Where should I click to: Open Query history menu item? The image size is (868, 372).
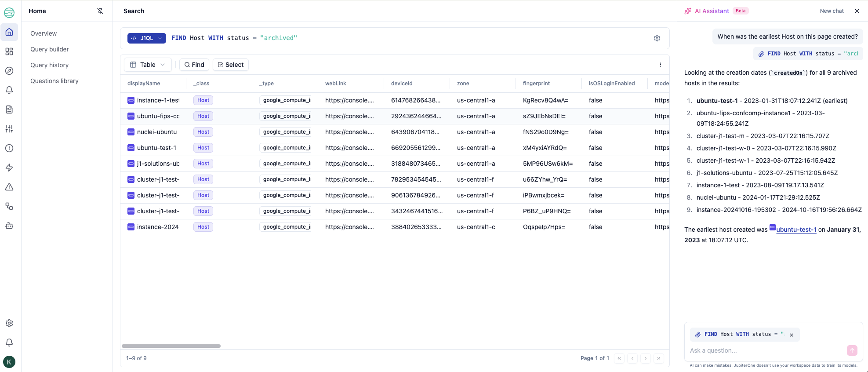click(50, 65)
